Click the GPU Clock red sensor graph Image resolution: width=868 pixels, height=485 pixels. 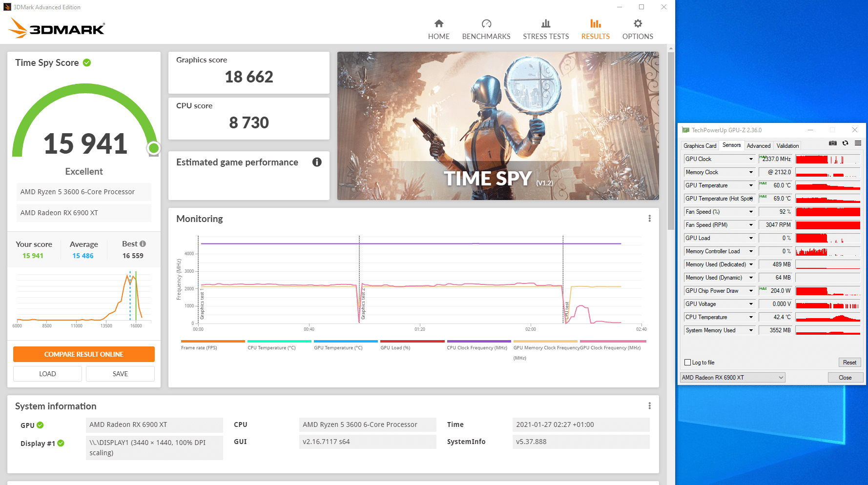coord(827,159)
